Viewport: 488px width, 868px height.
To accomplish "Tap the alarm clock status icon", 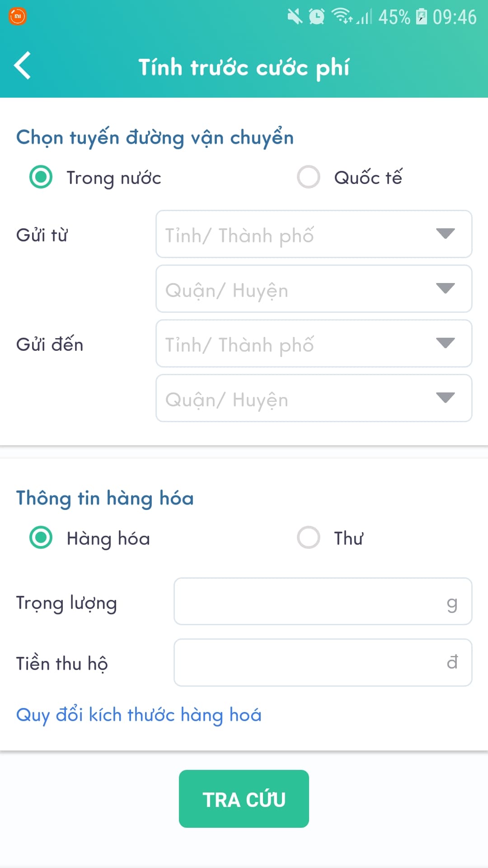I will coord(316,17).
